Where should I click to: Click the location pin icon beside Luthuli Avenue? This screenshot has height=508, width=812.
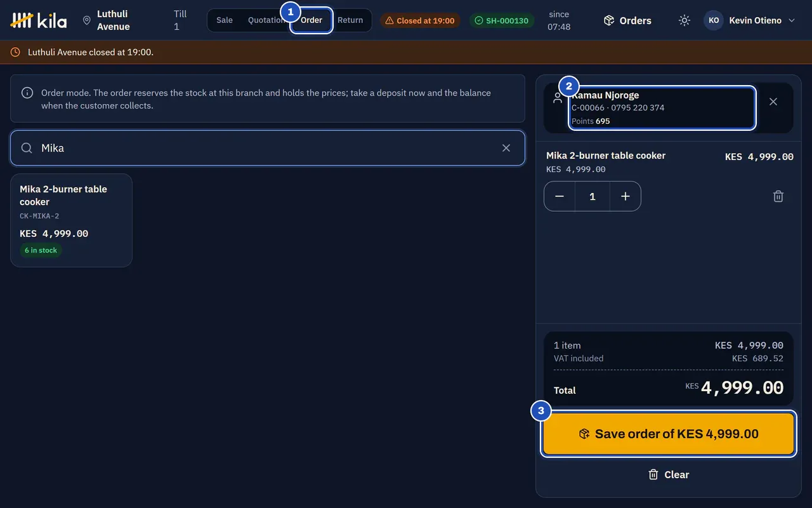tap(87, 20)
